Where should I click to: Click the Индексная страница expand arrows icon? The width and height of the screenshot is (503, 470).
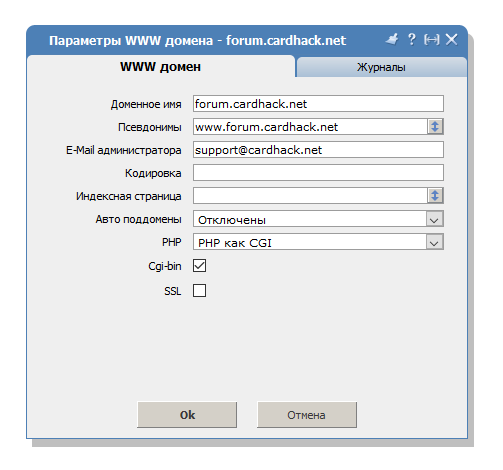[435, 196]
